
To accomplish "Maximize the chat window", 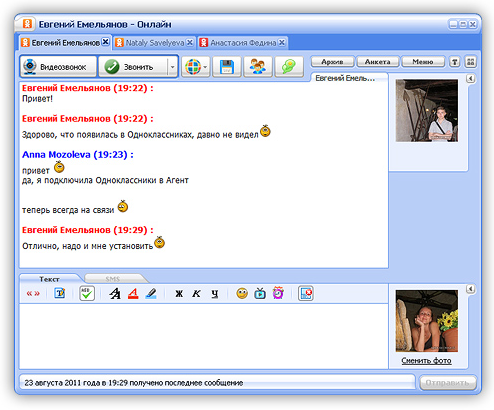I will [463, 24].
